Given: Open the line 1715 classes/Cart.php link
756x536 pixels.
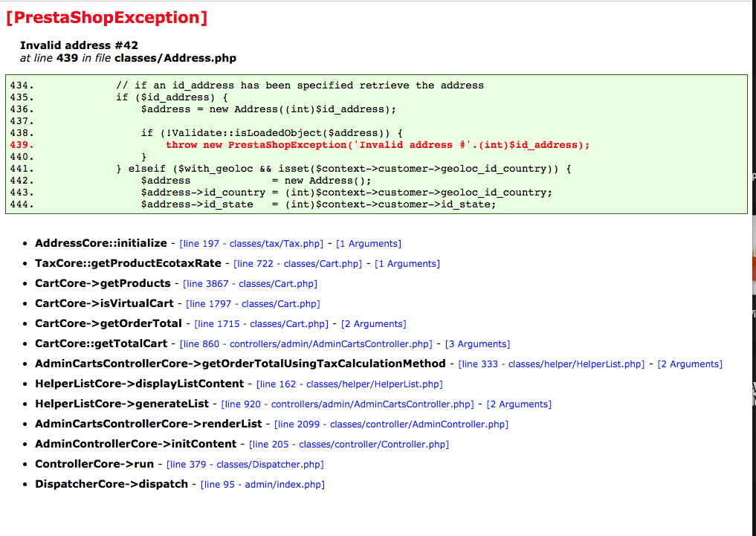Looking at the screenshot, I should pos(262,324).
